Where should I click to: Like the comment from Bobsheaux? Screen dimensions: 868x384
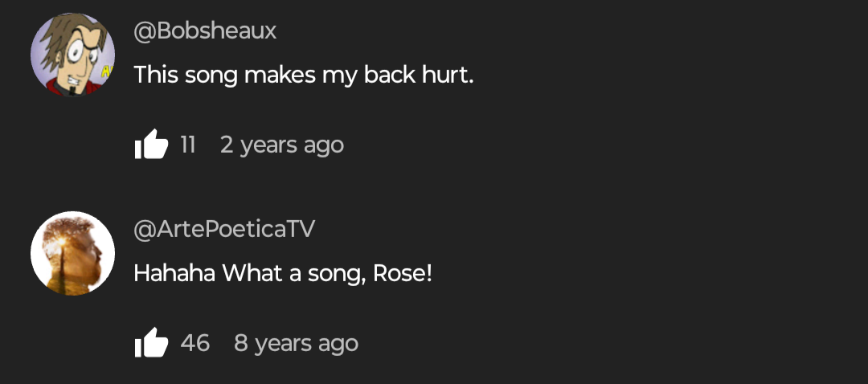pyautogui.click(x=151, y=145)
